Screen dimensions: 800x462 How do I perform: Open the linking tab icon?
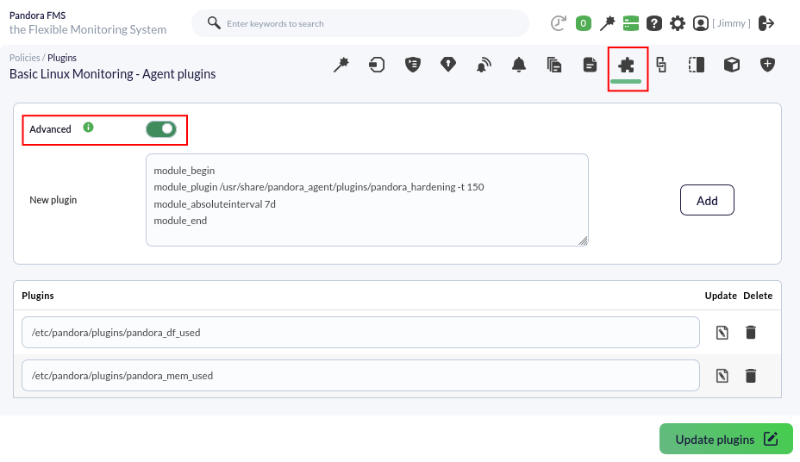[x=661, y=65]
